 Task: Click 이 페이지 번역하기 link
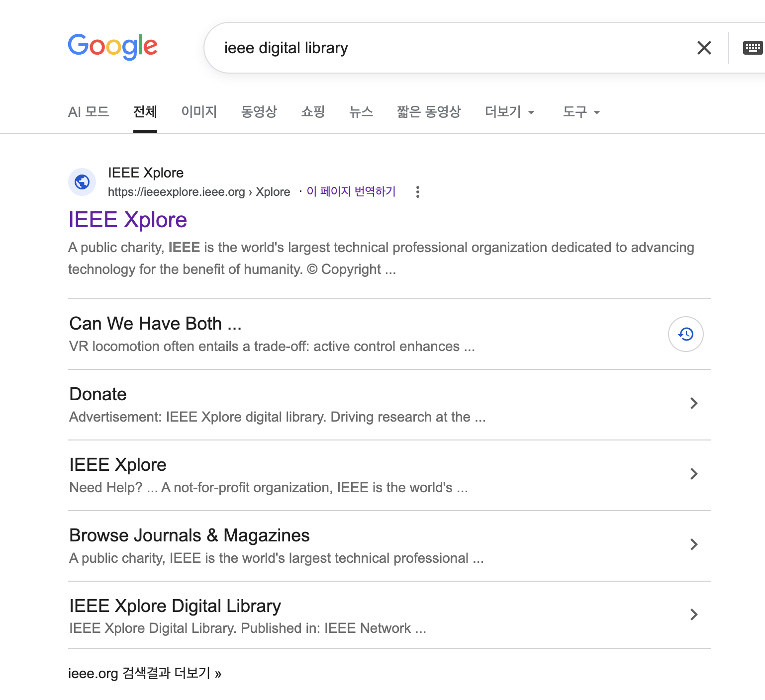pos(351,191)
